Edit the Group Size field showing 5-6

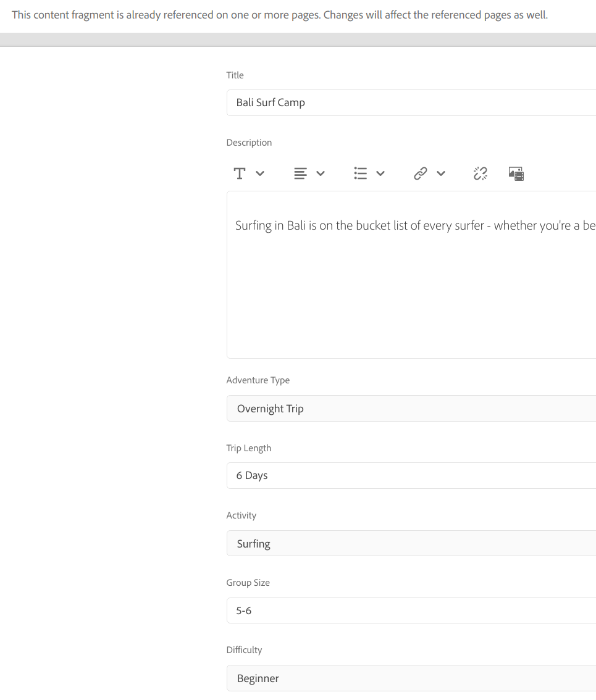coord(411,610)
